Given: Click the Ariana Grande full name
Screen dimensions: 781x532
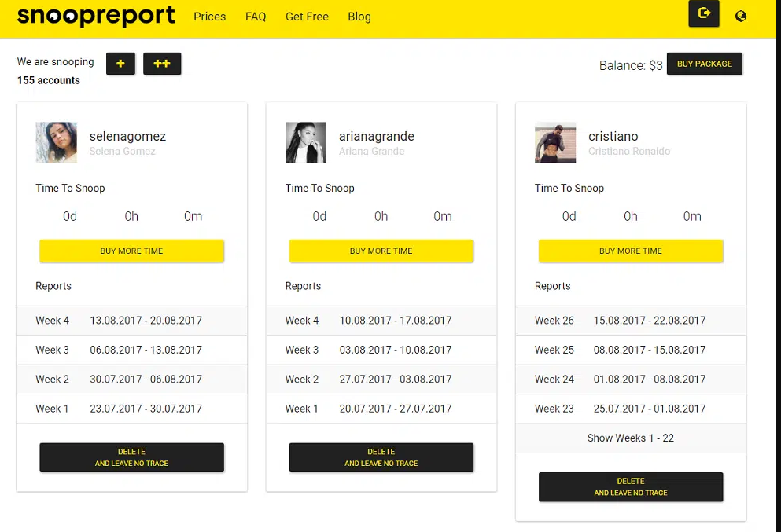Looking at the screenshot, I should [371, 152].
